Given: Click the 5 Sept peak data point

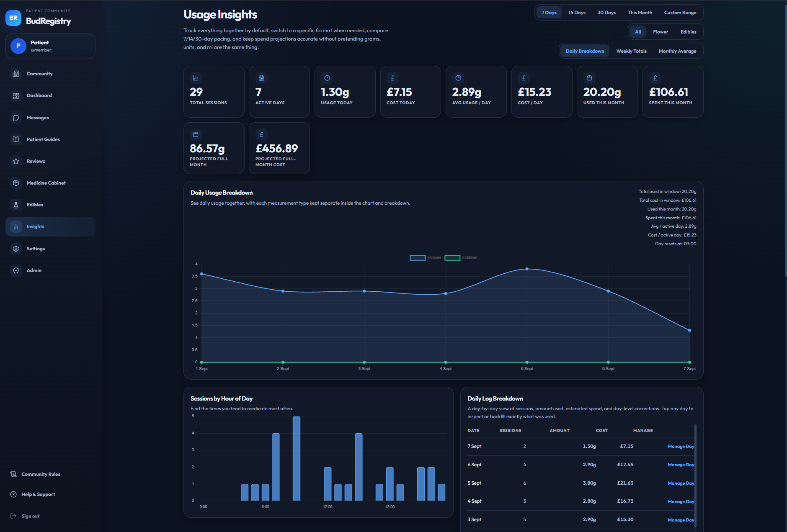Looking at the screenshot, I should coord(527,269).
